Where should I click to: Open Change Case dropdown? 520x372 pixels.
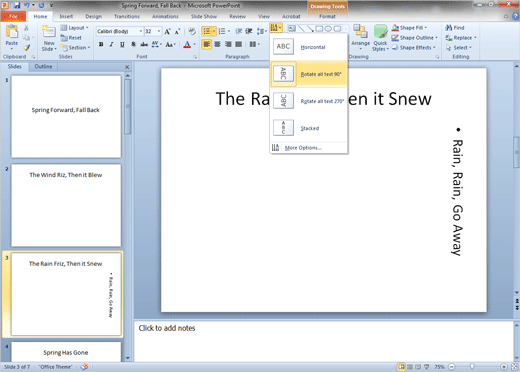point(170,44)
